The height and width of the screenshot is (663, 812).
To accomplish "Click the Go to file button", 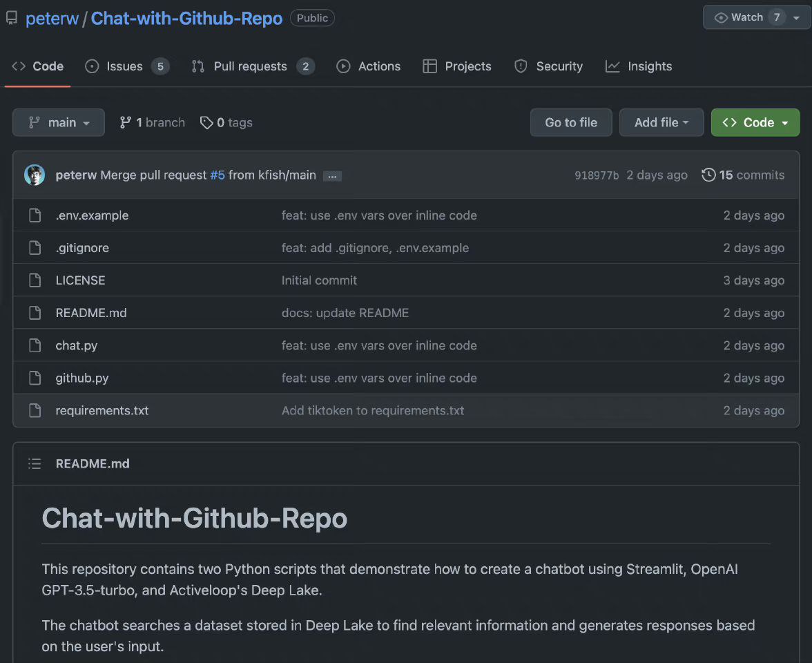I will click(571, 122).
